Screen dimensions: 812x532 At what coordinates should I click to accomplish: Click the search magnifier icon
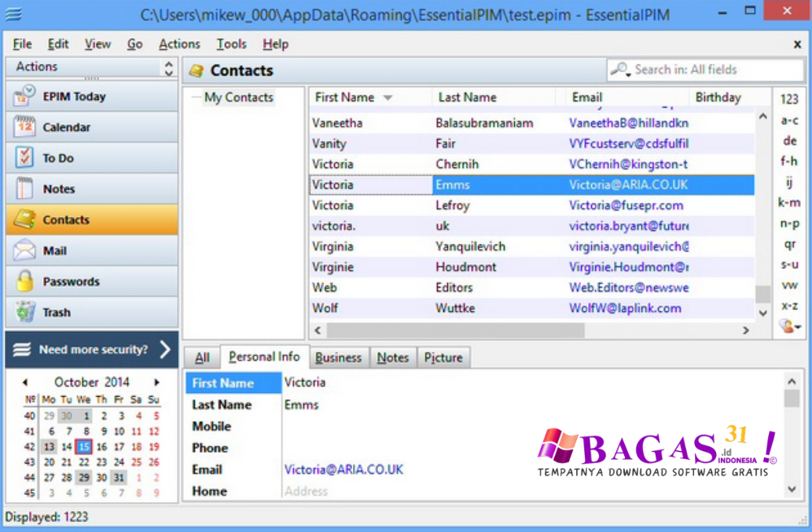click(x=619, y=69)
